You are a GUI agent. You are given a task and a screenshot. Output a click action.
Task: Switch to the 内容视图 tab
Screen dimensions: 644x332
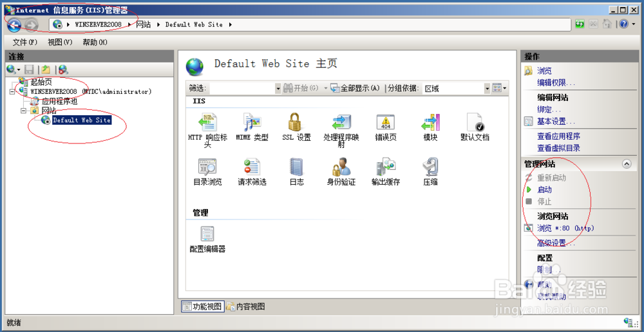pos(245,306)
